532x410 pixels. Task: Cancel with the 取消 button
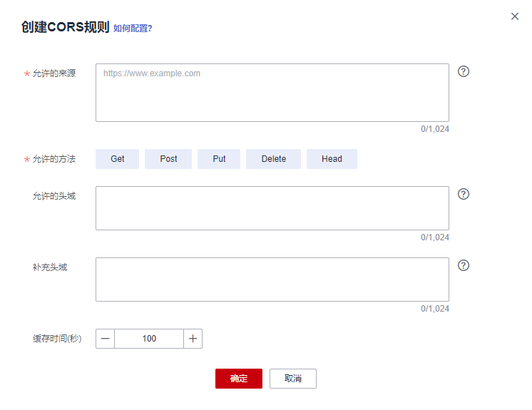293,379
